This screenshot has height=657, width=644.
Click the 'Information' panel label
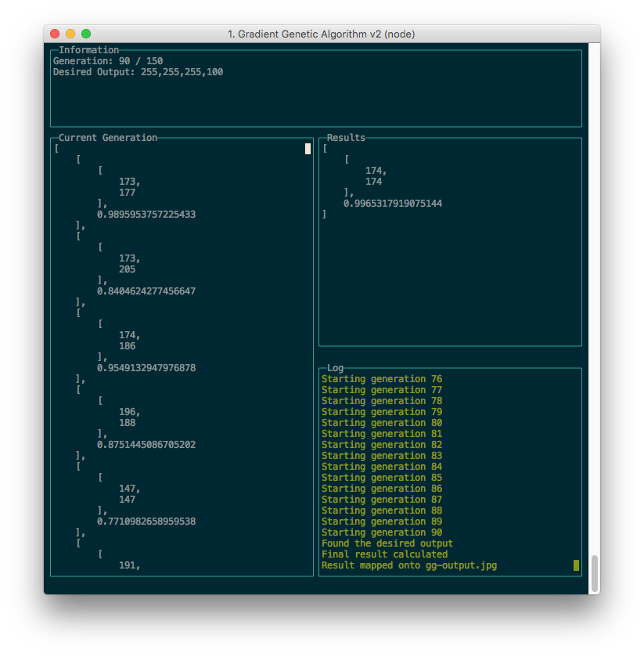coord(88,50)
